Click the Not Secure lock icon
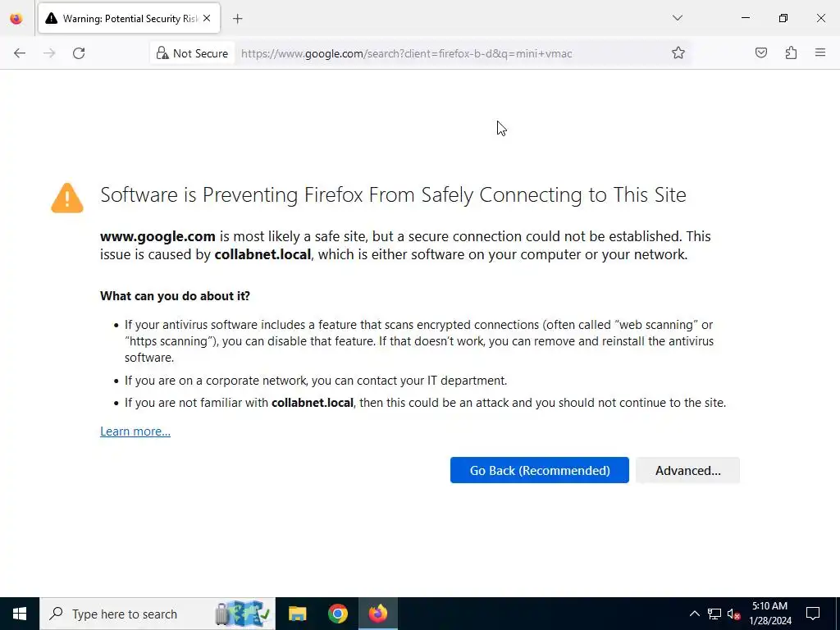The height and width of the screenshot is (630, 840). (x=162, y=53)
